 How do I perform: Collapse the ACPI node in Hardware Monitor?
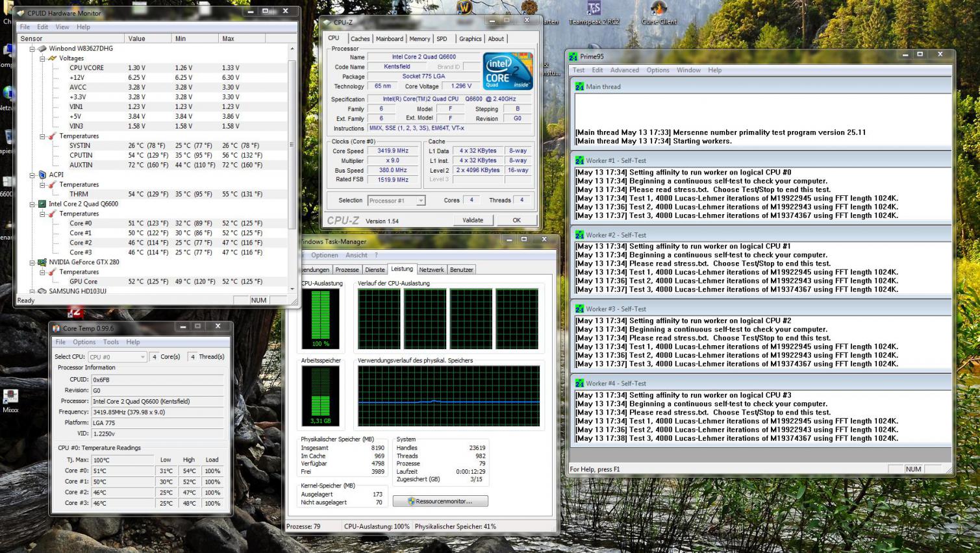[x=32, y=175]
